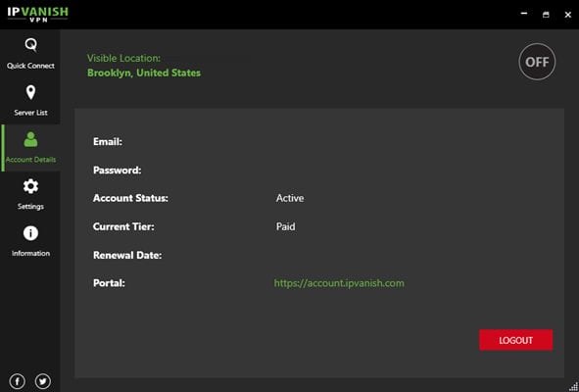This screenshot has width=579, height=392.
Task: Click the Brooklyn, United States location text
Action: tap(144, 73)
